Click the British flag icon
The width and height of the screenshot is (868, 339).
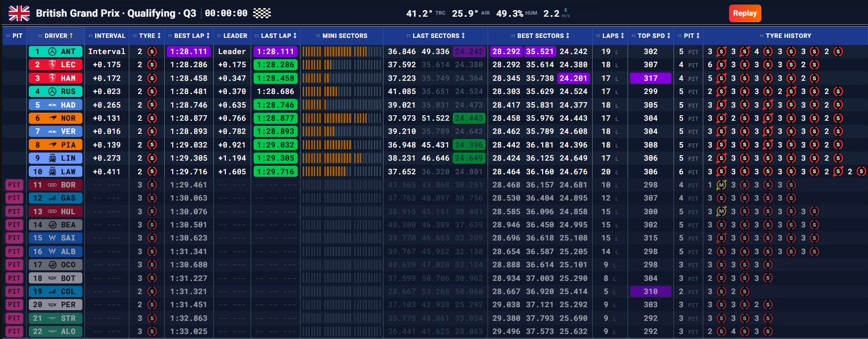19,13
